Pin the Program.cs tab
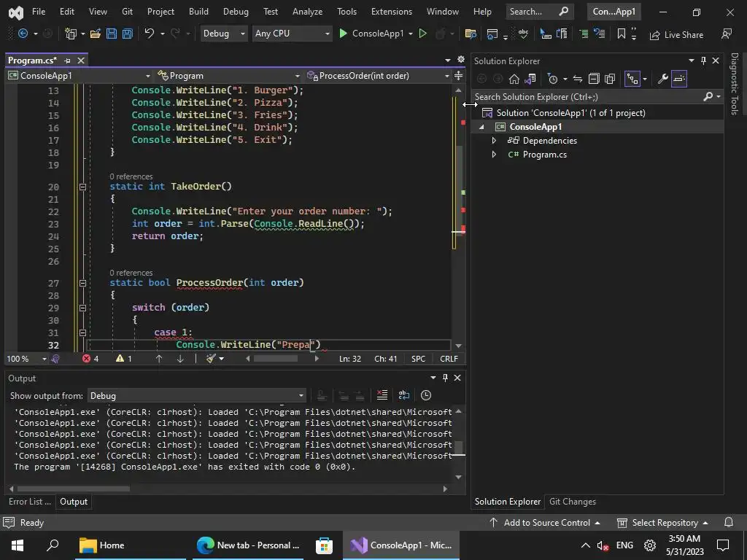Viewport: 747px width, 560px height. coord(67,61)
